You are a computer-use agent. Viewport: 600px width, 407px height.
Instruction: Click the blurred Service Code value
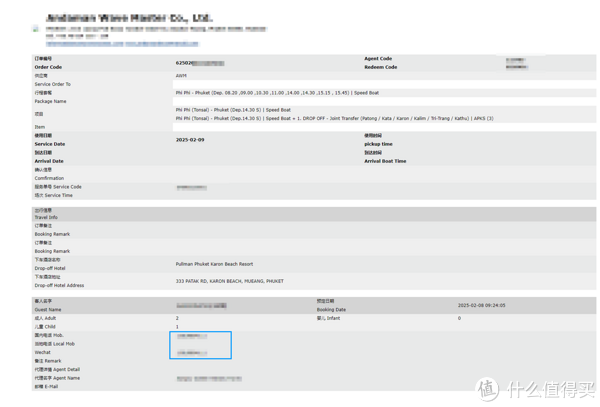[192, 187]
